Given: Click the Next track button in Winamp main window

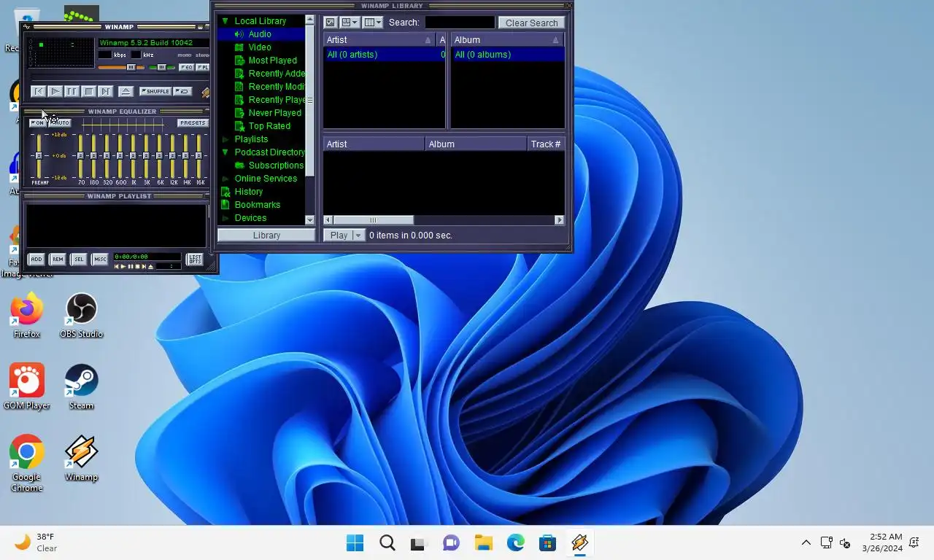Looking at the screenshot, I should pos(105,91).
